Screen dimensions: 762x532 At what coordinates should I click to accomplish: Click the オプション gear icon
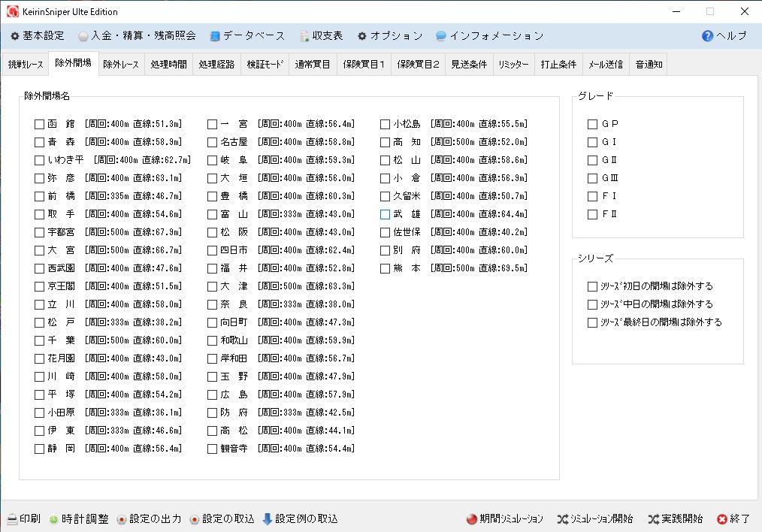(362, 36)
